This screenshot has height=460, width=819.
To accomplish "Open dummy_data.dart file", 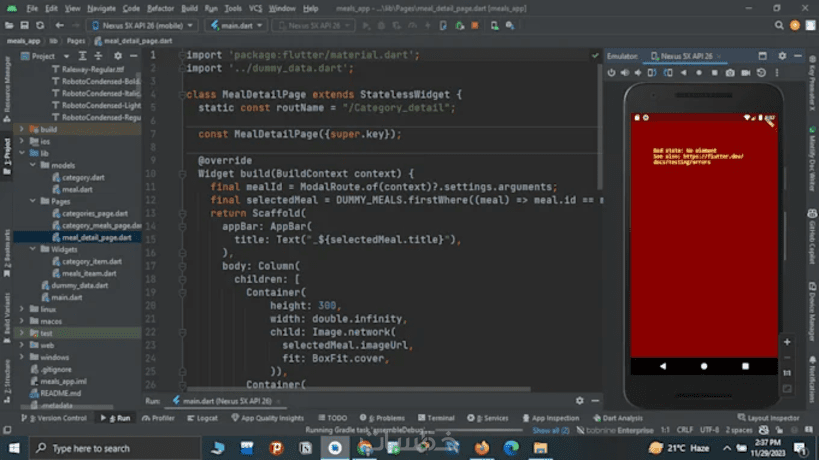I will coord(75,285).
